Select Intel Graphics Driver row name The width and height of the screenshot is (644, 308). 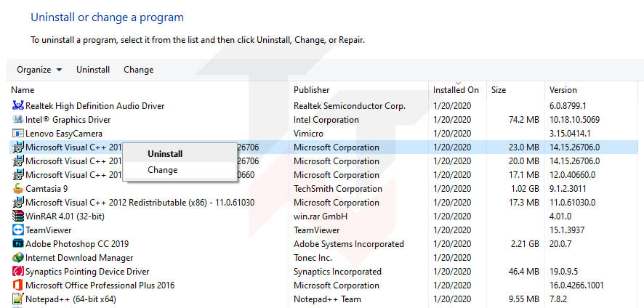[68, 120]
